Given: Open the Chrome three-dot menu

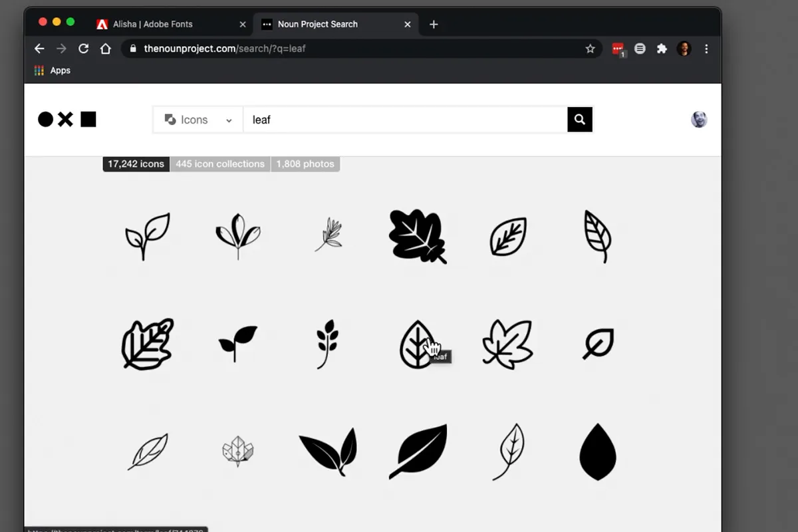Looking at the screenshot, I should click(x=706, y=48).
